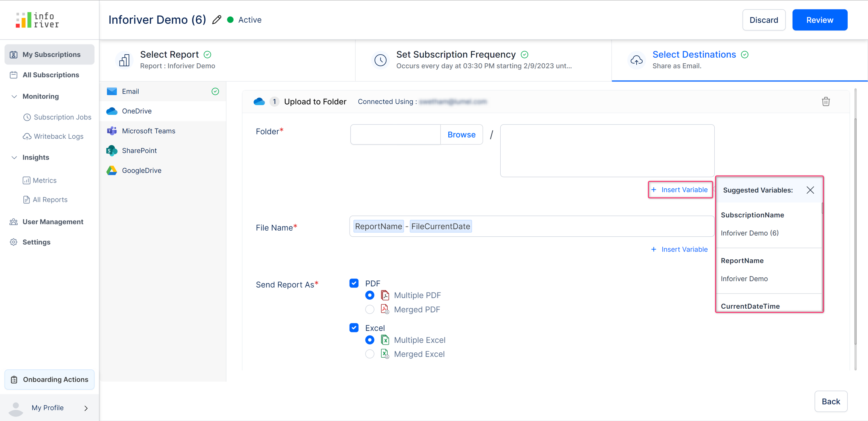Open the Settings gear page

click(x=36, y=242)
